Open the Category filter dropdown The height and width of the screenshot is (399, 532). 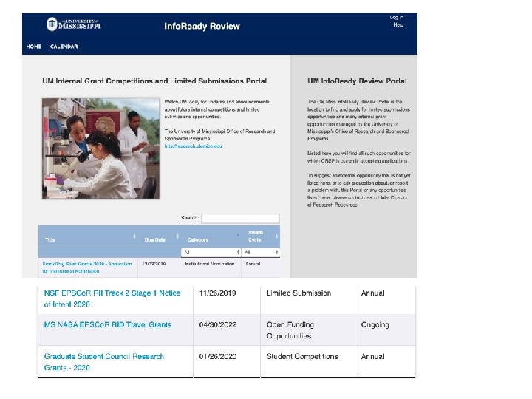(211, 253)
